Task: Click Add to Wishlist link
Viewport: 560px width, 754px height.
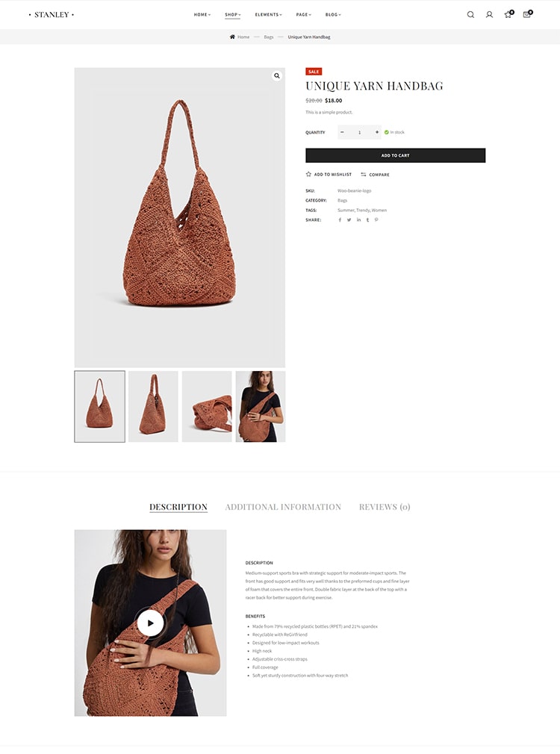Action: coord(329,175)
